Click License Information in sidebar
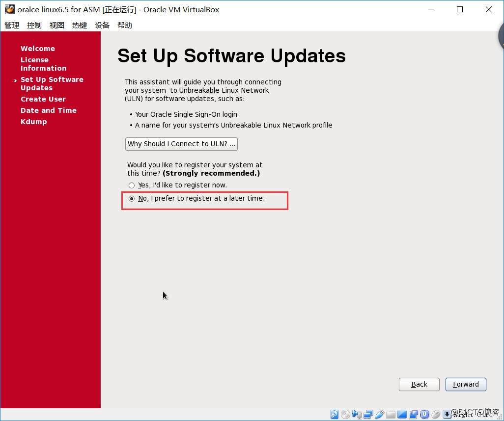The height and width of the screenshot is (421, 504). coord(43,64)
